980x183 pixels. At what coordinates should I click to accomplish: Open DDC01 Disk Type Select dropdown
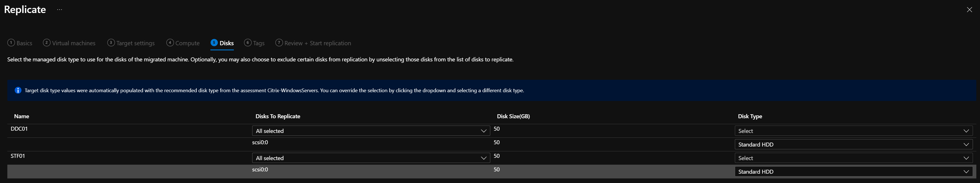pyautogui.click(x=853, y=131)
